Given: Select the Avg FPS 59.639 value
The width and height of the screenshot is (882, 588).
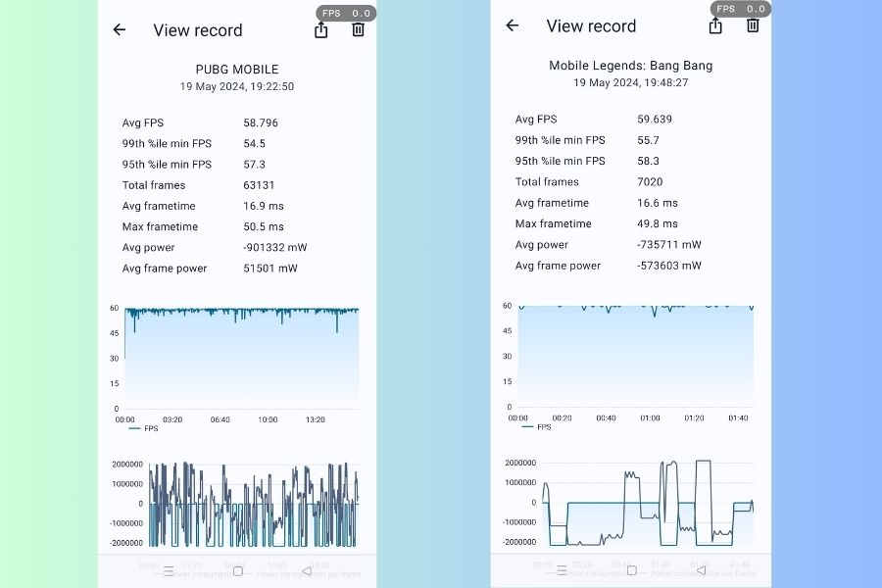Looking at the screenshot, I should click(655, 120).
